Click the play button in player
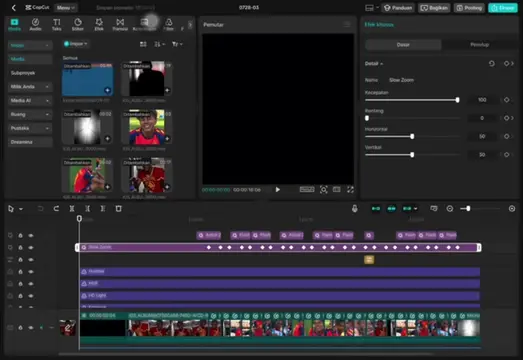Screen dimensions: 523x360 278,190
